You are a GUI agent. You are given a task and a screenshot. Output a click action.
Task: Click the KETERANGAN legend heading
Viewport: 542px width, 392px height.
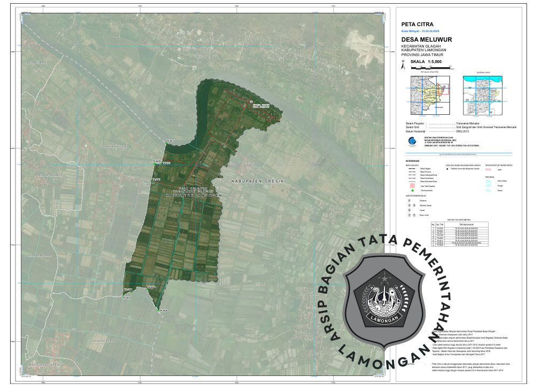coord(412,161)
